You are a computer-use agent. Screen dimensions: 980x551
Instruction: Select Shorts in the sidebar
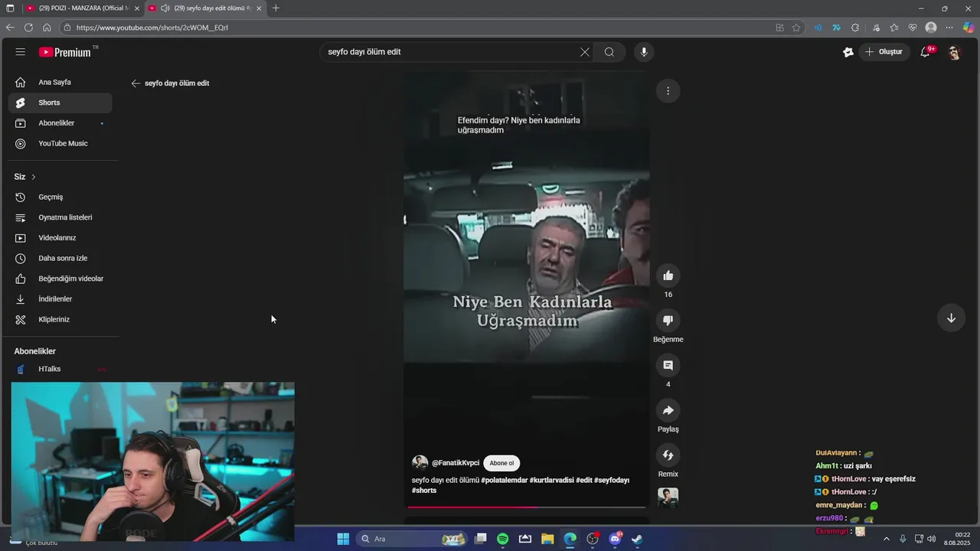pos(60,103)
